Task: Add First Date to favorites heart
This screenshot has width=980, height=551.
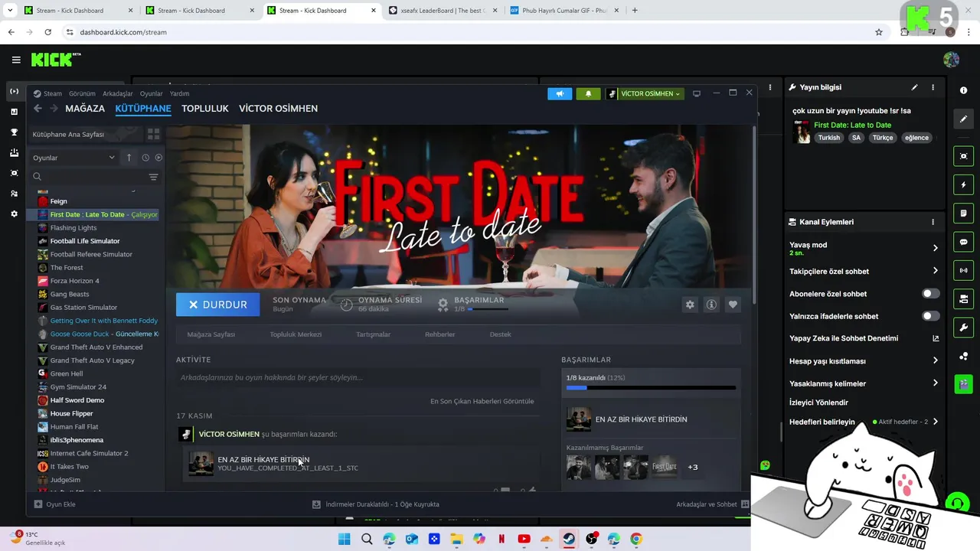Action: coord(733,305)
